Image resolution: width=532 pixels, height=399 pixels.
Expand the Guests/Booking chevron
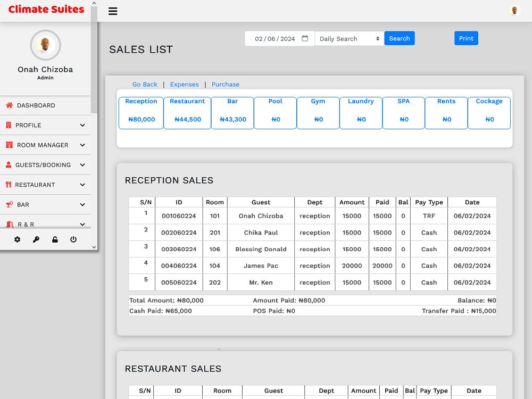click(x=82, y=165)
